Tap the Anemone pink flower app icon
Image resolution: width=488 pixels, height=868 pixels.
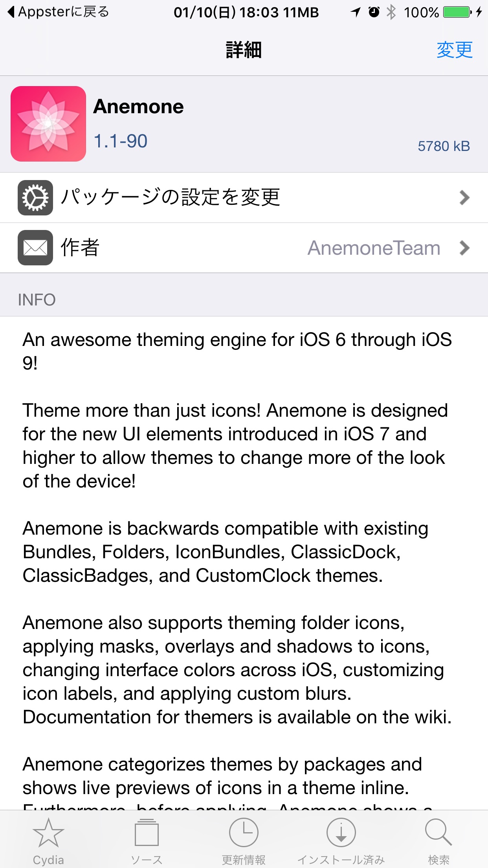tap(48, 124)
